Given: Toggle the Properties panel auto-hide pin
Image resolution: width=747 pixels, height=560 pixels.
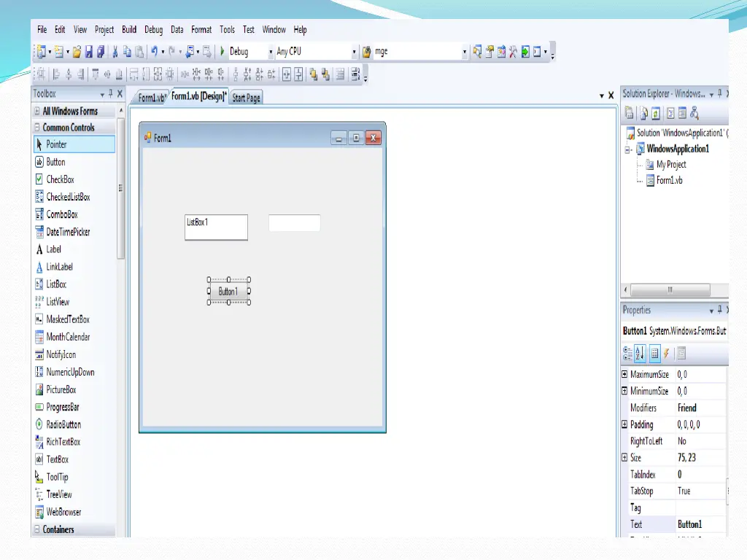Looking at the screenshot, I should pyautogui.click(x=719, y=309).
